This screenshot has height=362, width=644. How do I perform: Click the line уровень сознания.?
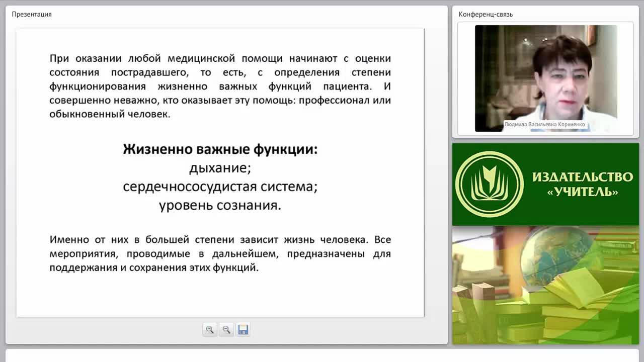pyautogui.click(x=220, y=205)
